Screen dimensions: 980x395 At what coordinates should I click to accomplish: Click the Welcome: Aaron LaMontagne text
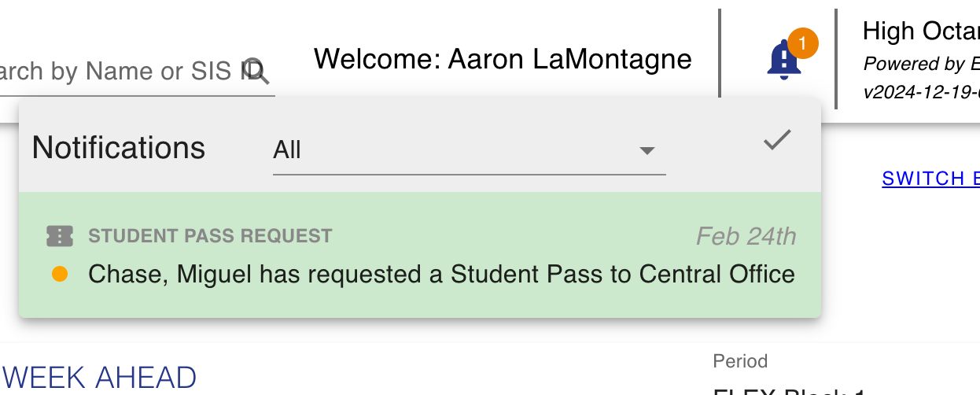pos(503,59)
